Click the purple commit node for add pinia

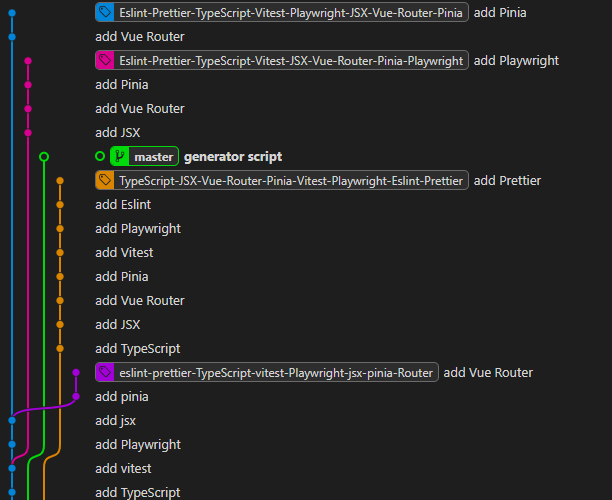(x=76, y=397)
